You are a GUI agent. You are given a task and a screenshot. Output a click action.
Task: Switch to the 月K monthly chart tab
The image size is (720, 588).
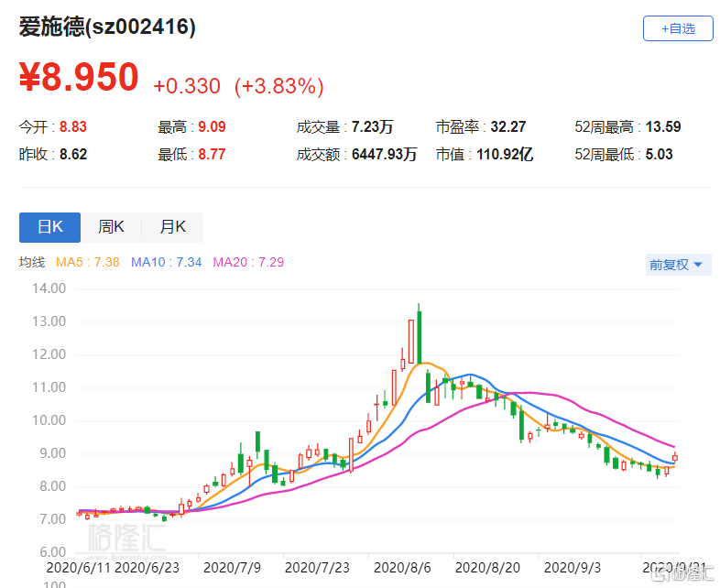(x=172, y=227)
